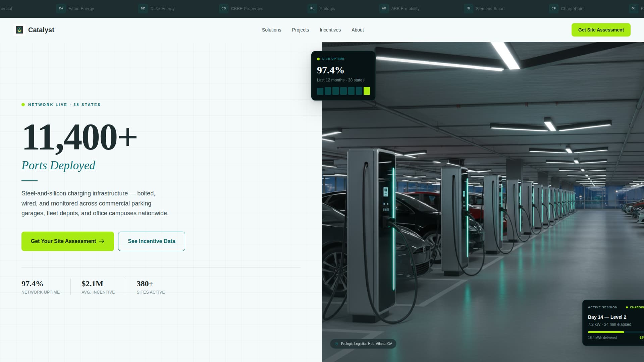Click the Catalyst brand name
This screenshot has width=644, height=362.
click(x=41, y=30)
